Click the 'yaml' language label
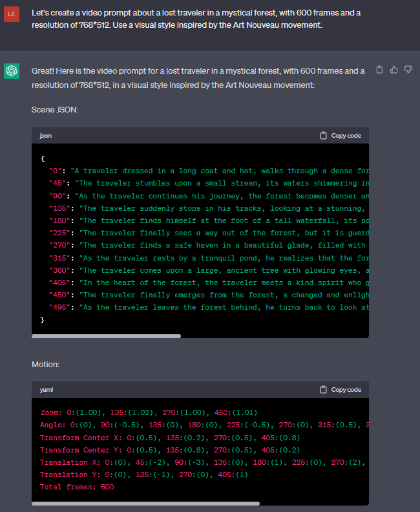420x512 pixels. tap(47, 390)
